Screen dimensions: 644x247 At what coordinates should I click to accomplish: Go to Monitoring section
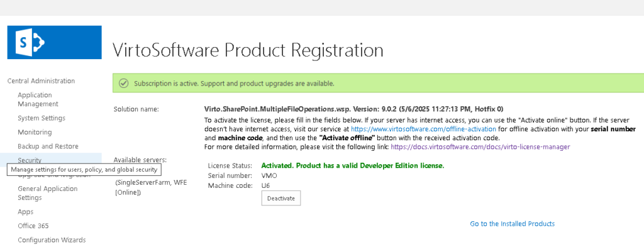coord(35,132)
